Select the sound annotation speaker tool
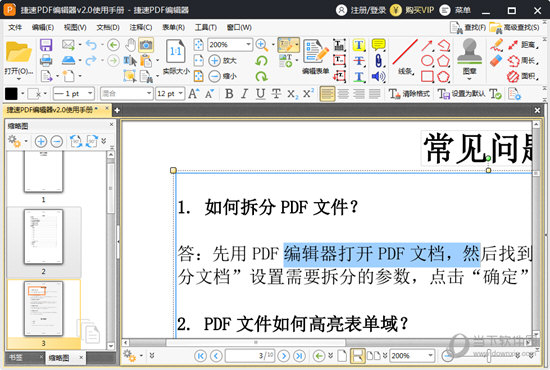The height and width of the screenshot is (370, 550). [x=378, y=76]
